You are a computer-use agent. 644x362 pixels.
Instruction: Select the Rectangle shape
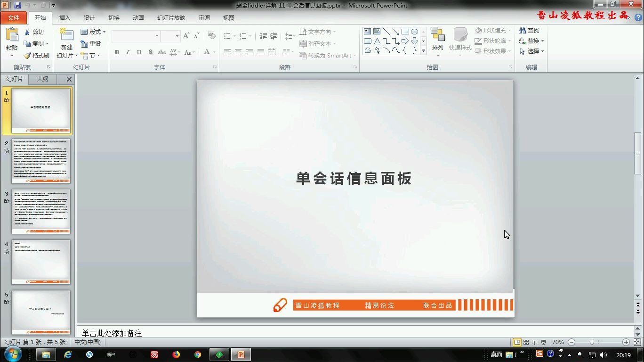405,32
